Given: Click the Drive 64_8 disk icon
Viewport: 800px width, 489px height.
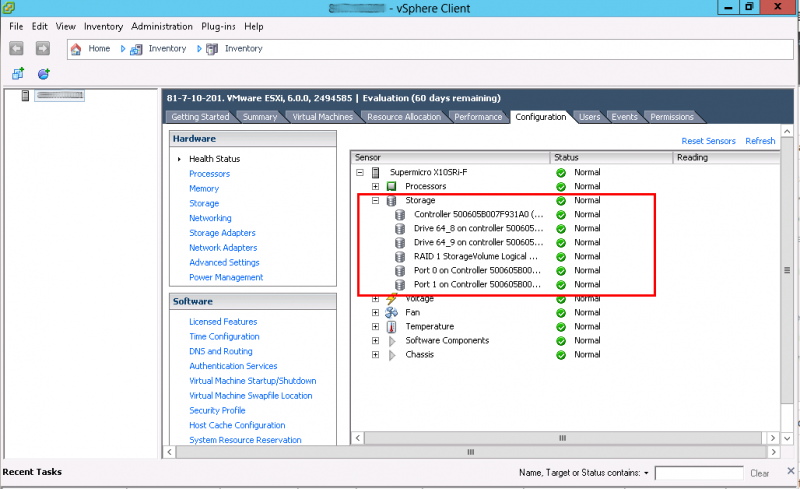Looking at the screenshot, I should click(x=400, y=229).
